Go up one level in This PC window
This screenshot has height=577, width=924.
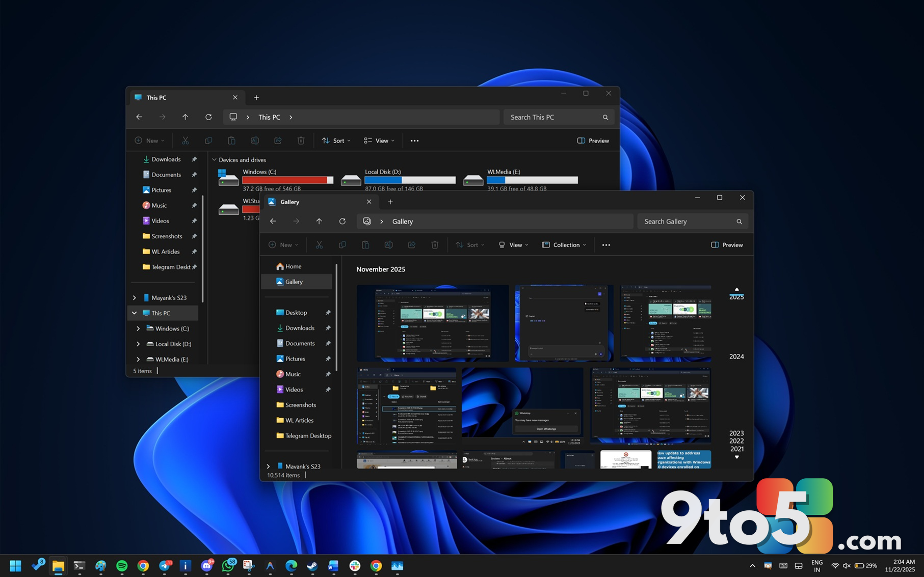click(x=185, y=117)
